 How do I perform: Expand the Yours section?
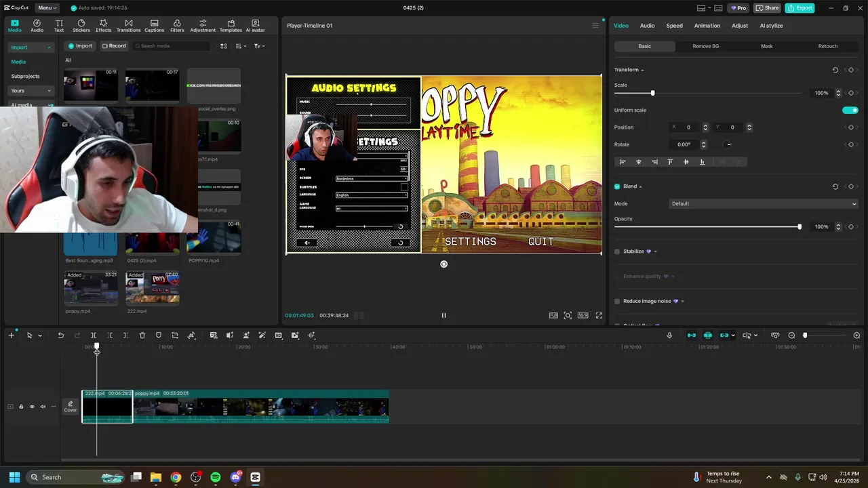coord(31,91)
